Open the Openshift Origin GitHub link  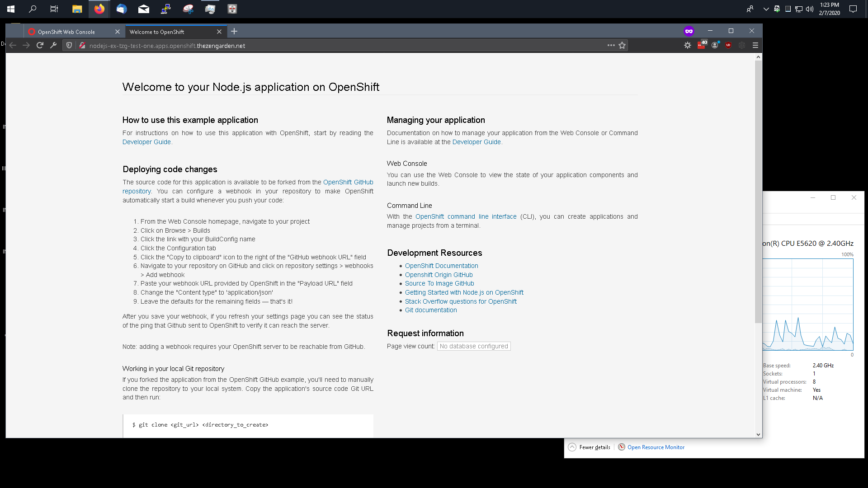tap(439, 275)
